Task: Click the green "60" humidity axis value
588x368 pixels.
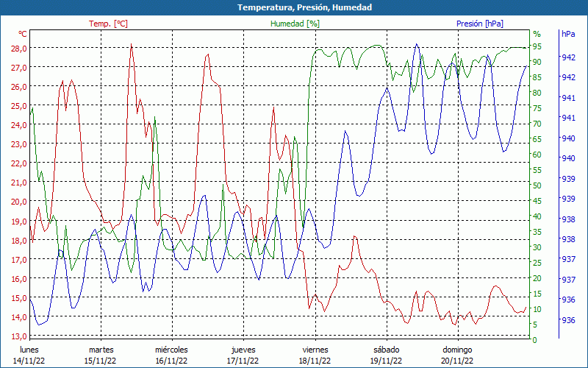Action: 537,155
